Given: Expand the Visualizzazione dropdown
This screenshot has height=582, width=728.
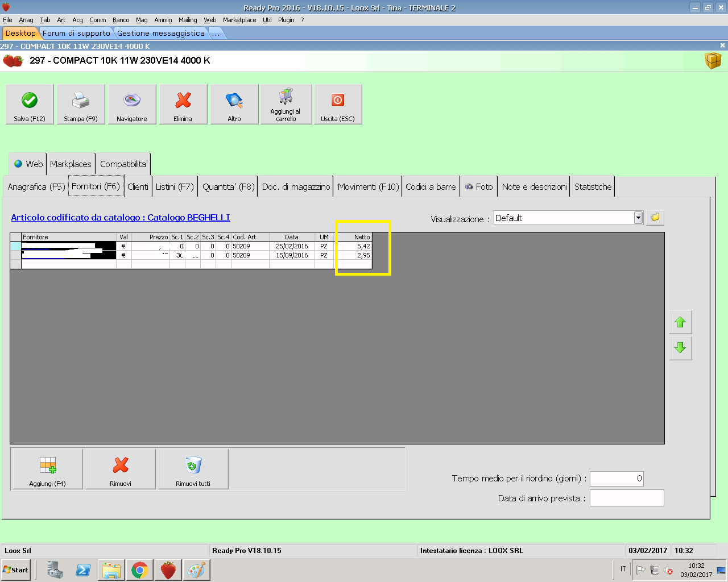Looking at the screenshot, I should 638,218.
